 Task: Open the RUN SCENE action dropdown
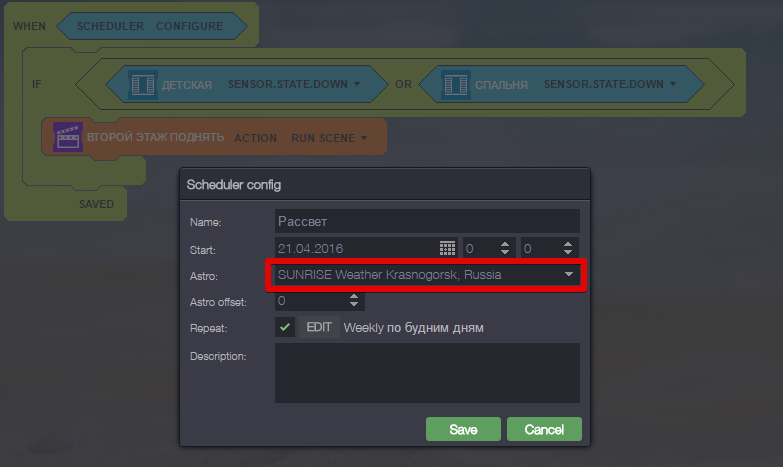[x=364, y=138]
